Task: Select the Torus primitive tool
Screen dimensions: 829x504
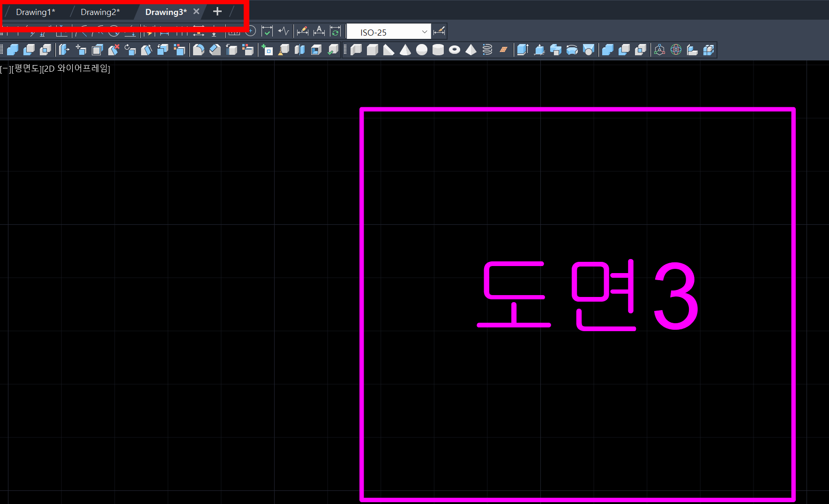Action: click(454, 50)
